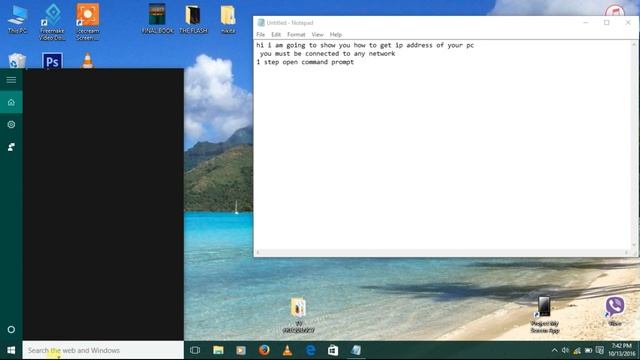This screenshot has height=360, width=640.
Task: Expand the Cortana hamburger menu
Action: pos(11,80)
